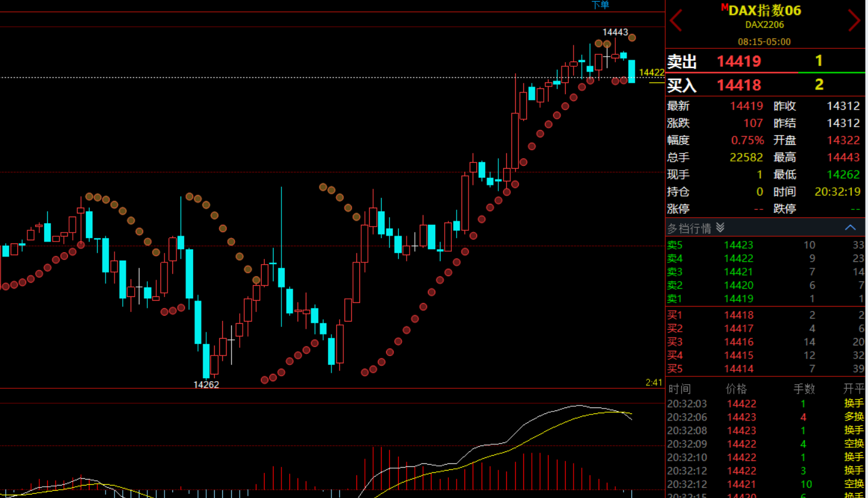868x498 pixels.
Task: Select the trade tick at 20:32:08
Action: (765, 431)
